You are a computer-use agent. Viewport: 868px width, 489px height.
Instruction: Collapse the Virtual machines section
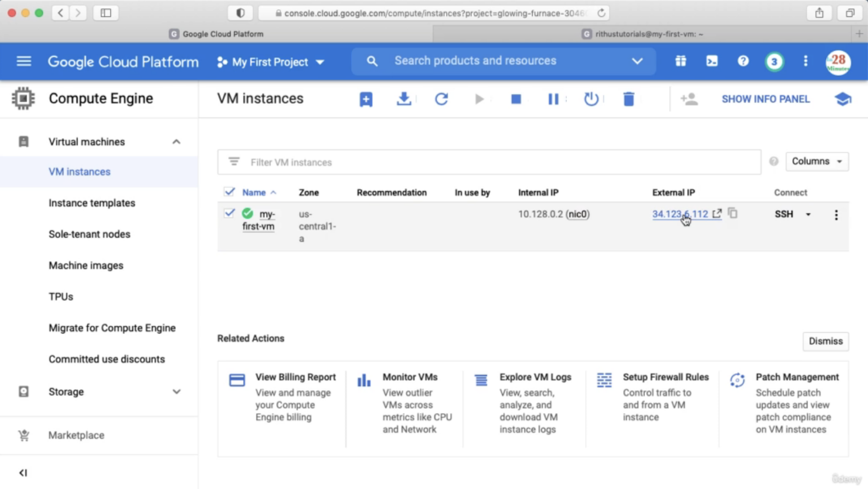click(176, 142)
